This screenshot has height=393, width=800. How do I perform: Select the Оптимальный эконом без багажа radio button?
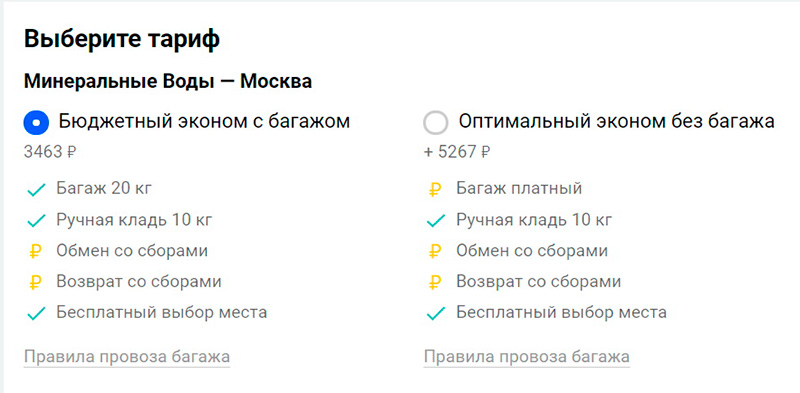(436, 123)
